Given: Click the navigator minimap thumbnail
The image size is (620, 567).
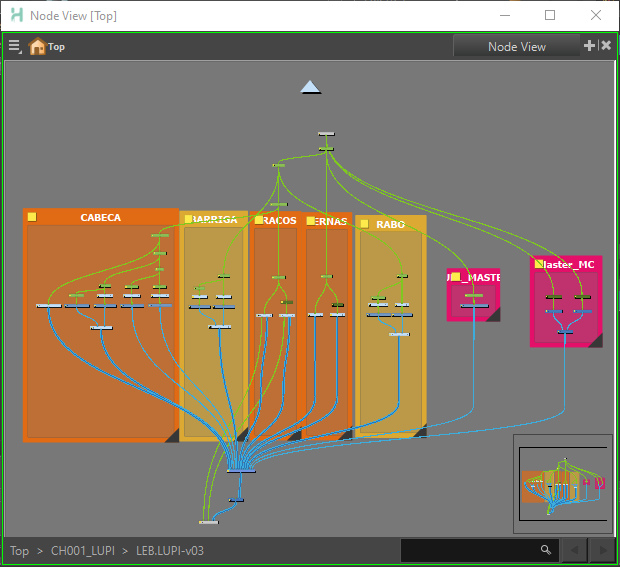Looking at the screenshot, I should [x=563, y=484].
